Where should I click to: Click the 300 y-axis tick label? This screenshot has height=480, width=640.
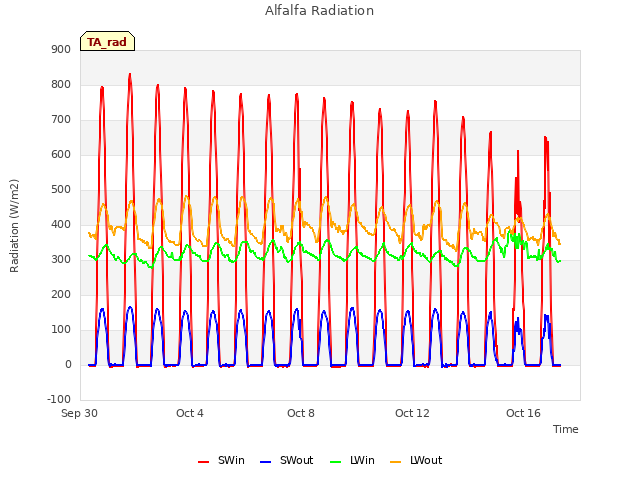pyautogui.click(x=61, y=260)
